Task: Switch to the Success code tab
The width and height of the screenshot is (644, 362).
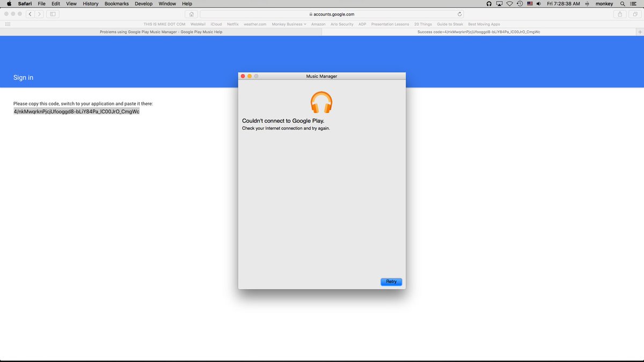Action: pyautogui.click(x=479, y=32)
